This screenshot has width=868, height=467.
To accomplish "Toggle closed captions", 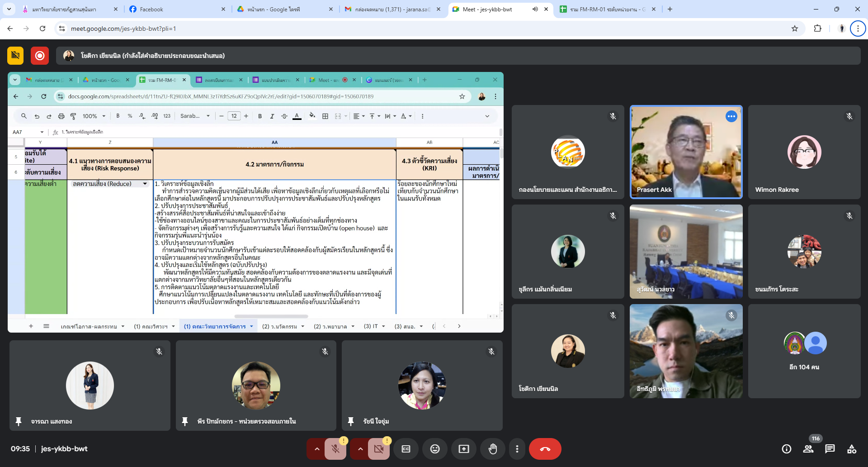I will click(406, 449).
